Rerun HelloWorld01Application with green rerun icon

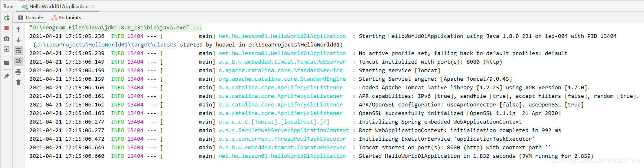pyautogui.click(x=6, y=18)
